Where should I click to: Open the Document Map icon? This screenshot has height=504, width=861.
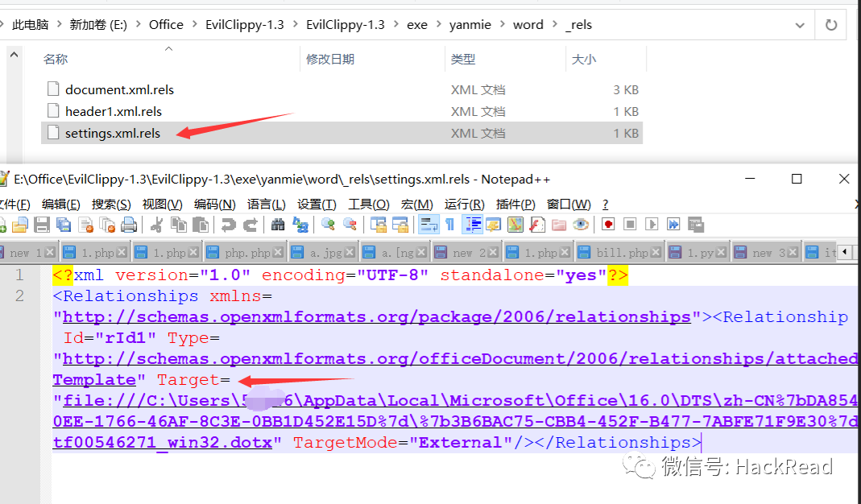point(515,225)
